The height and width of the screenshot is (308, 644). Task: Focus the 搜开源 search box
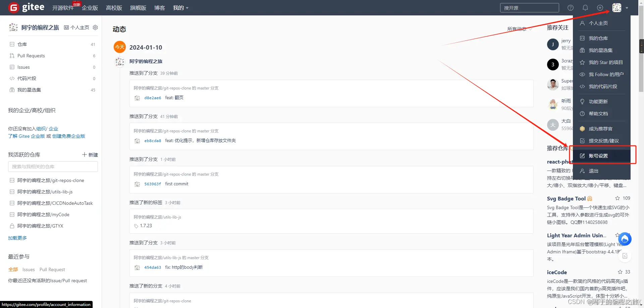tap(529, 8)
